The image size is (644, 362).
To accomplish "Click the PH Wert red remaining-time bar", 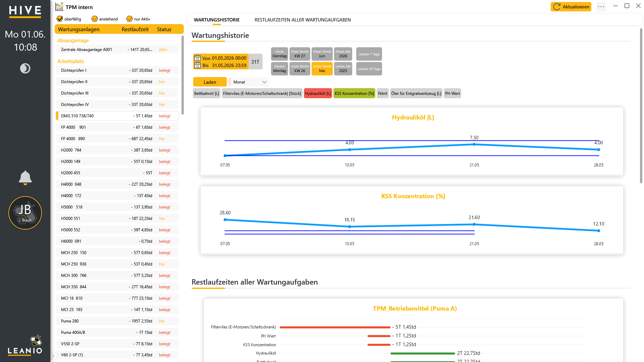I will click(x=379, y=336).
